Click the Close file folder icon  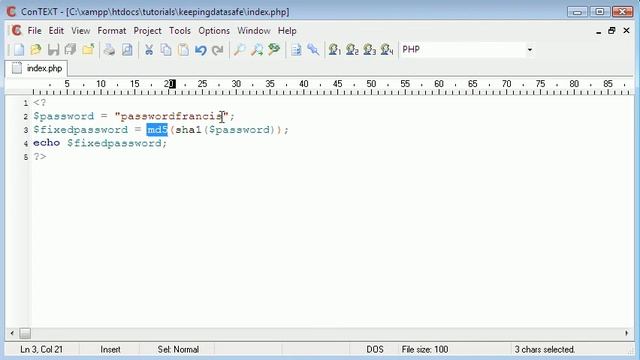tap(88, 50)
